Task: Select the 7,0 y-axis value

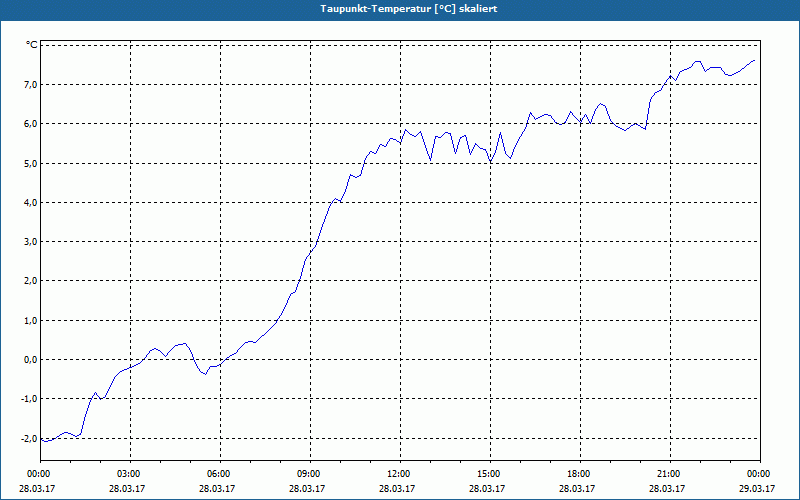Action: point(30,85)
